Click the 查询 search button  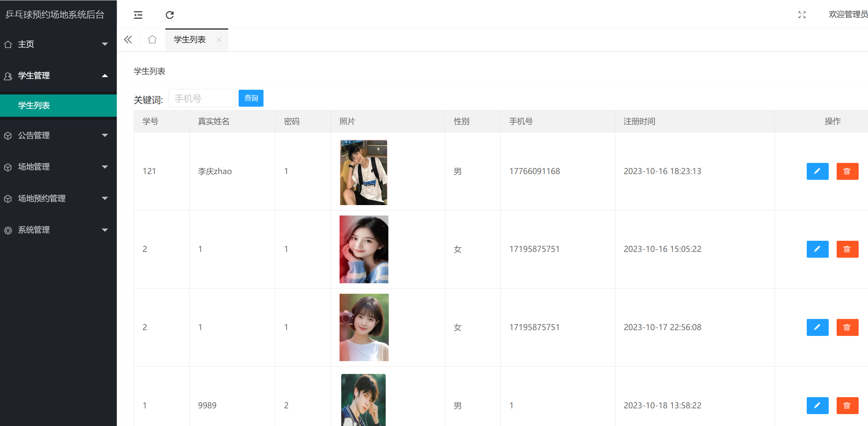[x=251, y=98]
